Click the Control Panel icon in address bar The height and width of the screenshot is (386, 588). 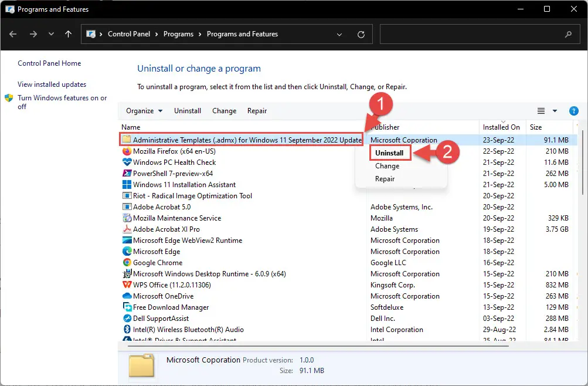coord(91,34)
